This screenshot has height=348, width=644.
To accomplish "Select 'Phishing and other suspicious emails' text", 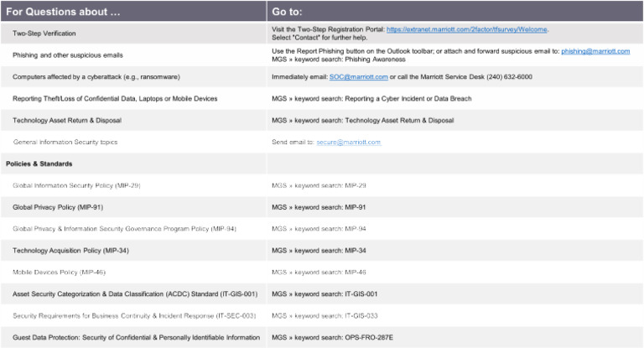I will (x=68, y=55).
